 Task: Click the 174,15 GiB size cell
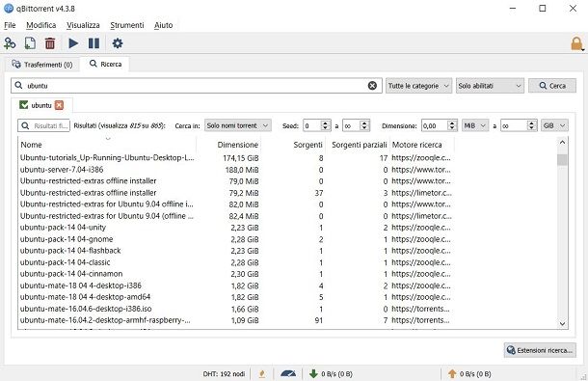coord(241,158)
